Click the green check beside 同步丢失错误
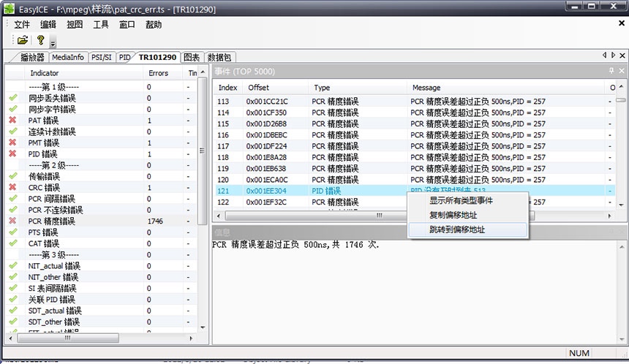Screen dimensions: 629x364 tap(13, 98)
